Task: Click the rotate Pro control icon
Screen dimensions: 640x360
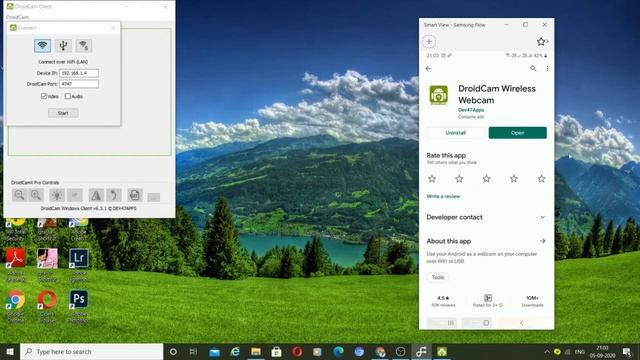Action: 114,195
